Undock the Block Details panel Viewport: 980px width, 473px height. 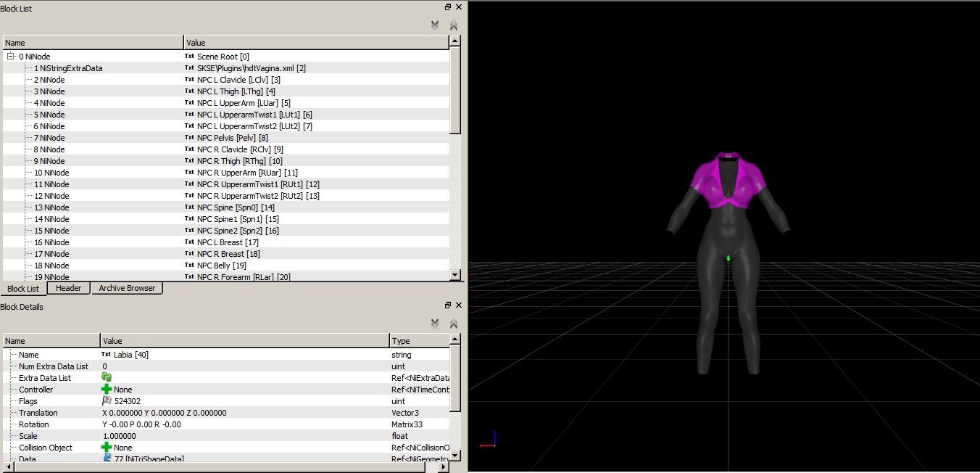[448, 305]
